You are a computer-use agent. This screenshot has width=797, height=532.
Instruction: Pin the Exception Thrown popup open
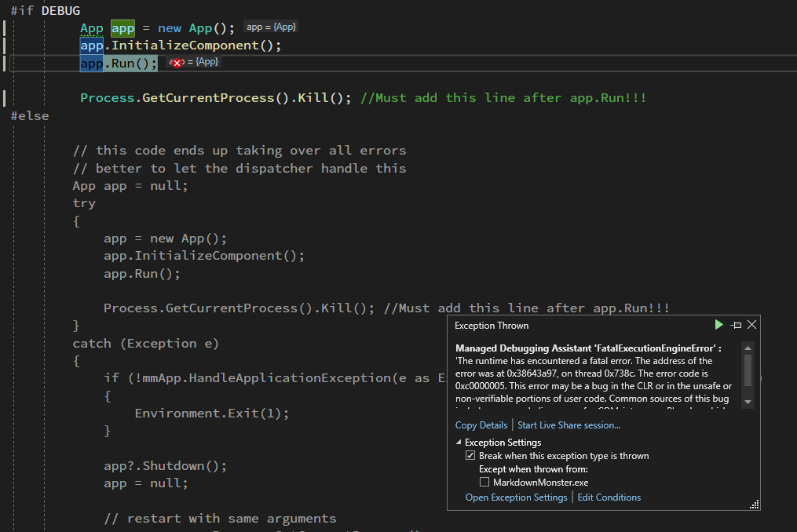(737, 324)
